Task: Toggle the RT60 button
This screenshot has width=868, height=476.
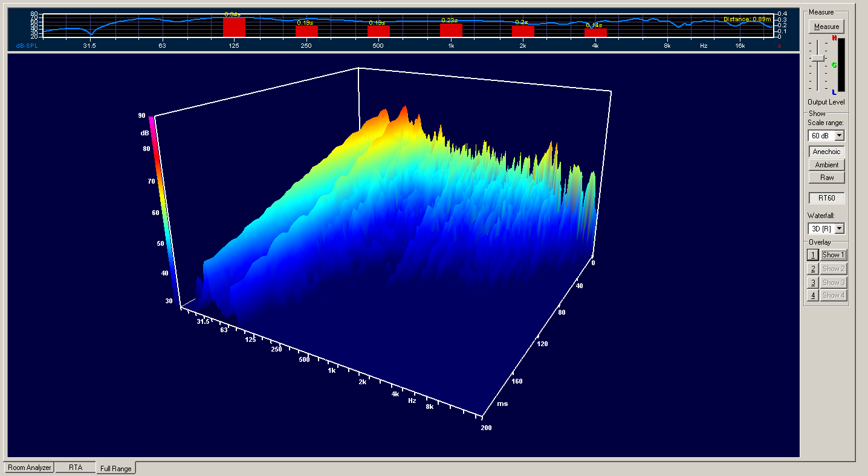Action: point(826,198)
